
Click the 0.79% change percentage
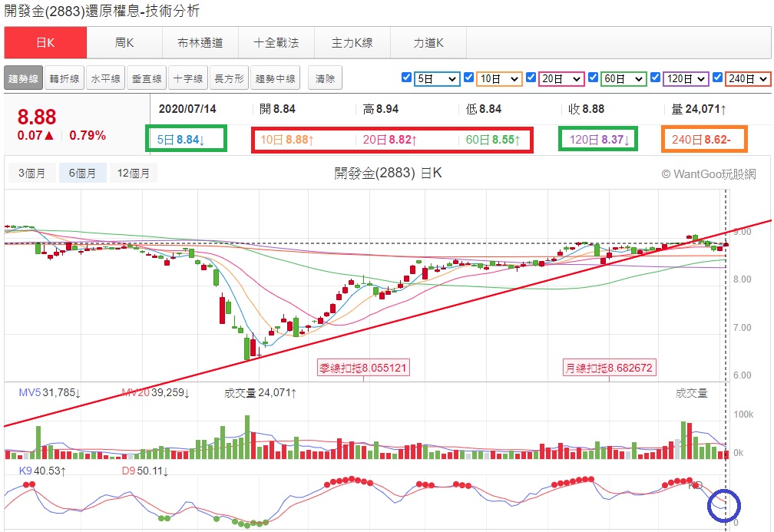pyautogui.click(x=88, y=135)
